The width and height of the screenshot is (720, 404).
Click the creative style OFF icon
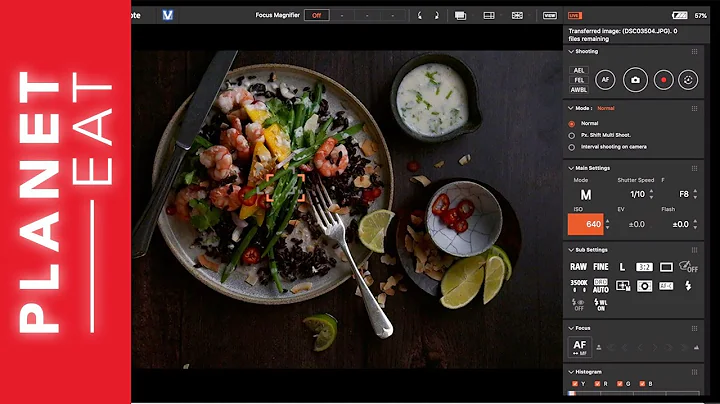(688, 267)
